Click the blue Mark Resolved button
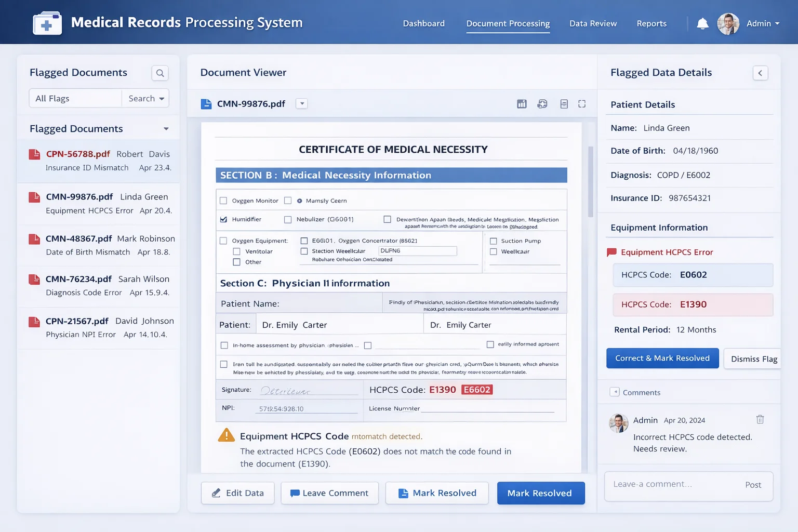 (x=541, y=493)
